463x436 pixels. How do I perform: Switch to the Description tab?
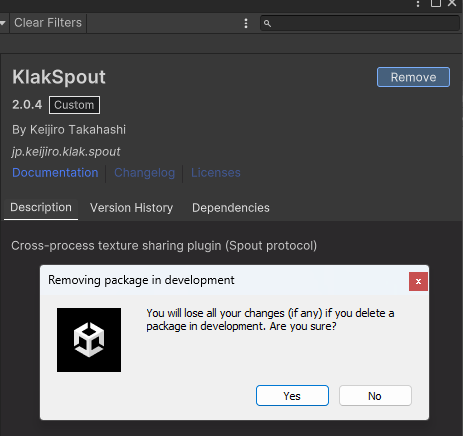[41, 208]
